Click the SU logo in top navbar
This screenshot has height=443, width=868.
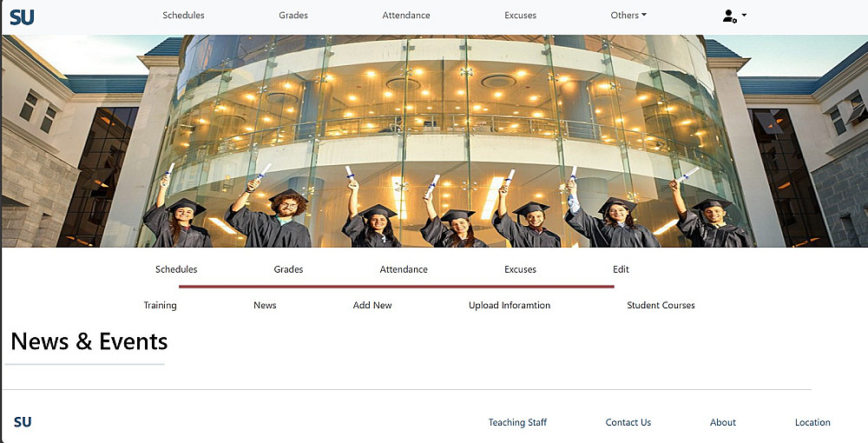coord(23,17)
